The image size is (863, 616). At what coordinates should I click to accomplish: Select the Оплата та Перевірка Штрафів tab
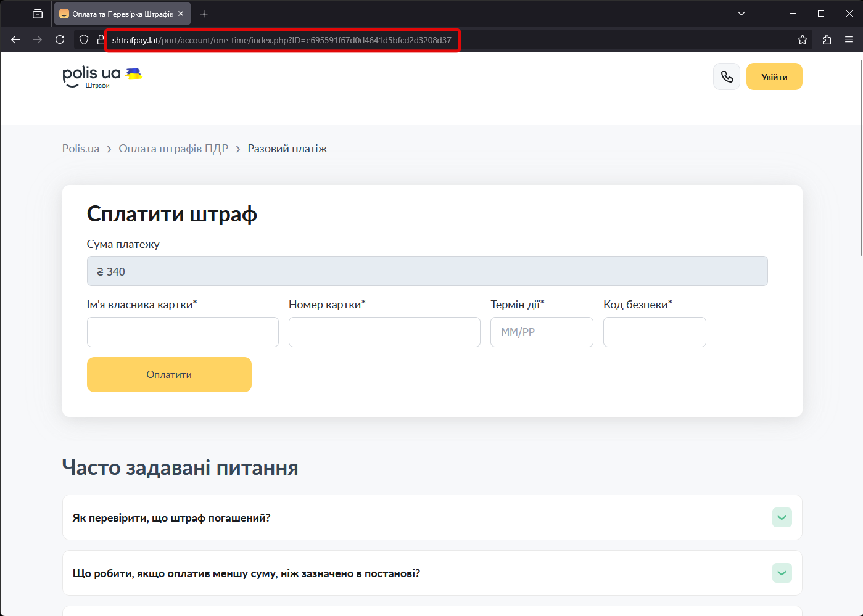point(122,14)
